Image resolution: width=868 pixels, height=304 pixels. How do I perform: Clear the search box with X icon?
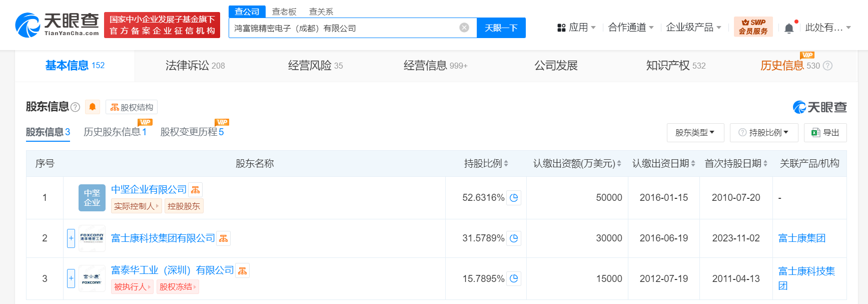point(464,28)
